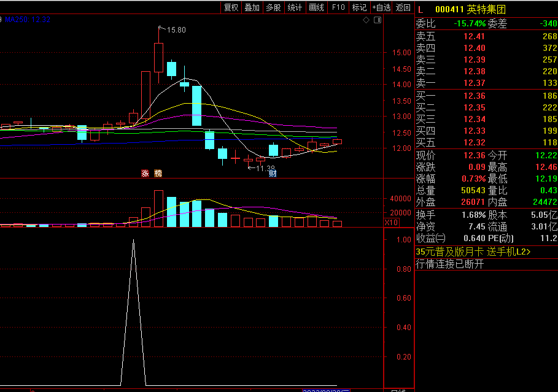
Task: Click the 委比 value -15.74%
Action: [x=470, y=24]
